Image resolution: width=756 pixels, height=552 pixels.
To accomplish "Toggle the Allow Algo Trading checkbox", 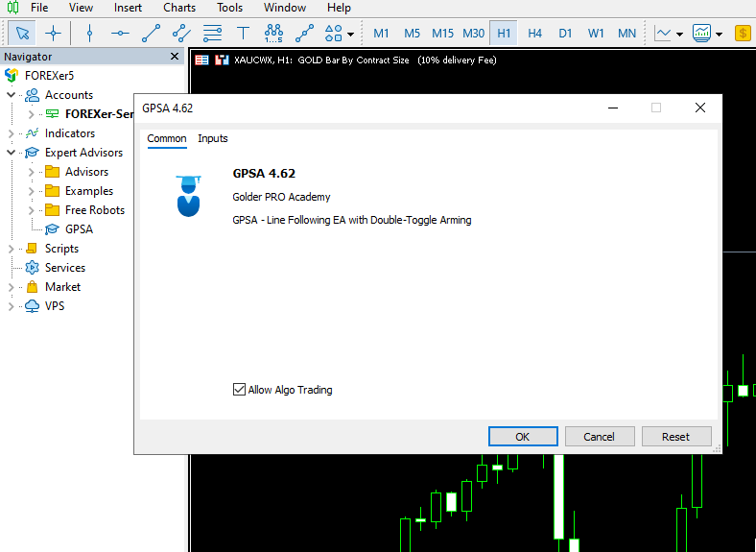I will 240,390.
